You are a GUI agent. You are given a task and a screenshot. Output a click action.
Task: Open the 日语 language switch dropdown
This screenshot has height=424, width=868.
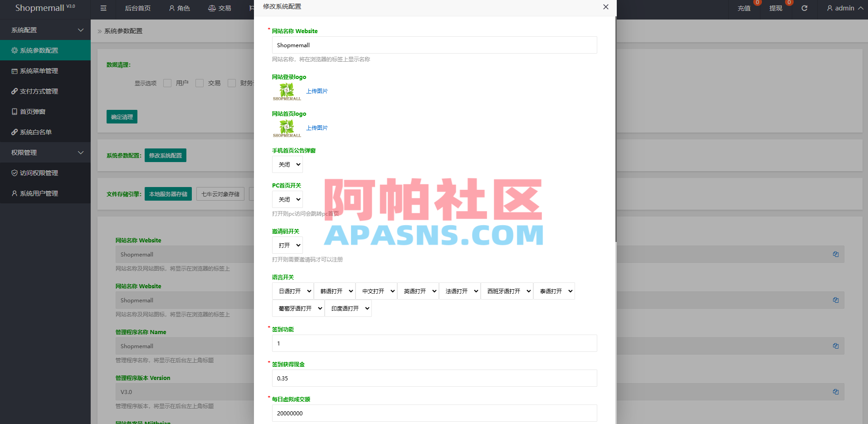click(293, 291)
